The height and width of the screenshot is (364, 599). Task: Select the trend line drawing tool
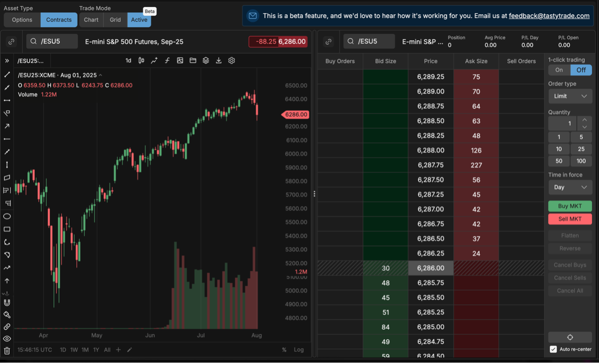7,74
